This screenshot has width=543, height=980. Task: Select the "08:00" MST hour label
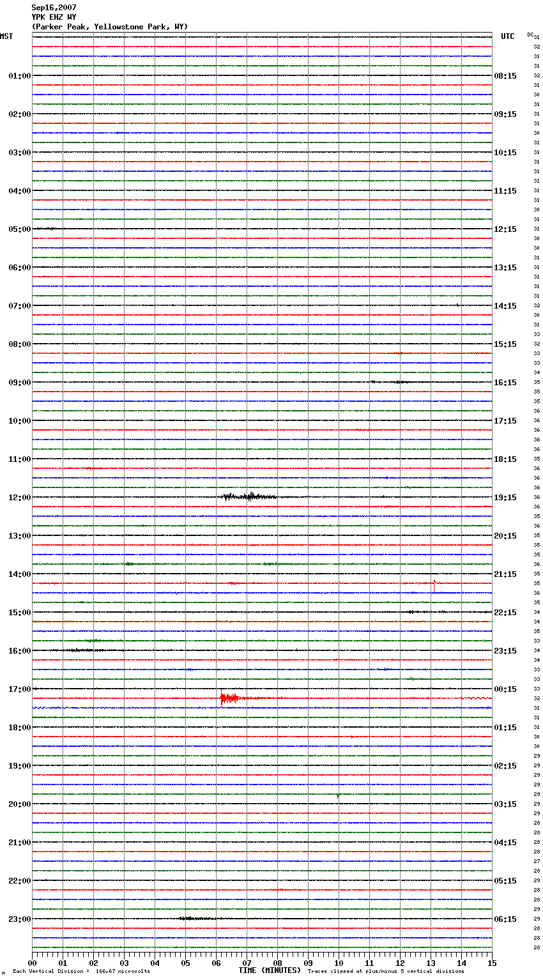[20, 344]
